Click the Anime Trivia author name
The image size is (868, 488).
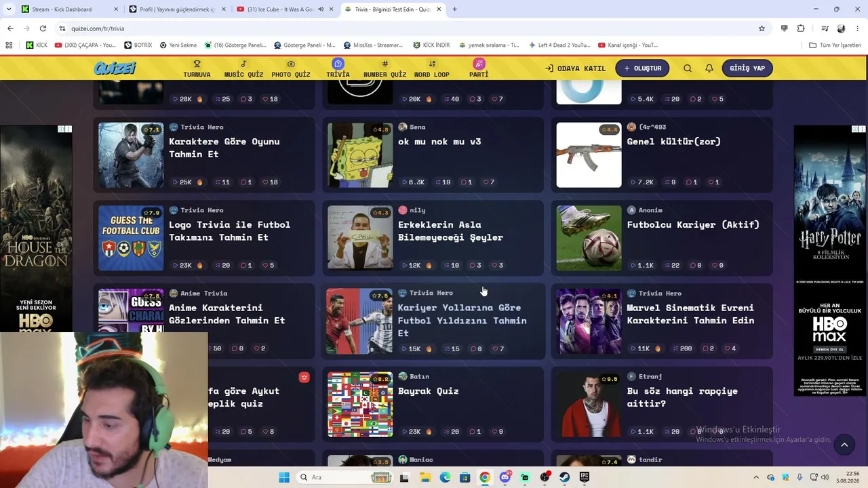click(x=203, y=293)
